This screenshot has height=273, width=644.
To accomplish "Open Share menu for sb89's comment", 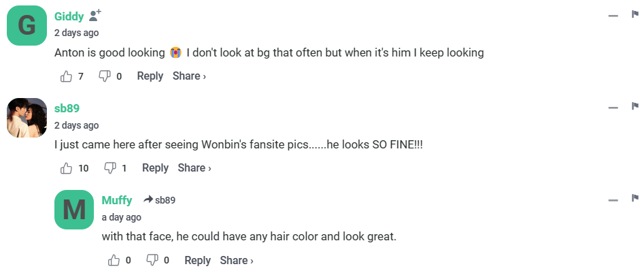I will (x=194, y=168).
